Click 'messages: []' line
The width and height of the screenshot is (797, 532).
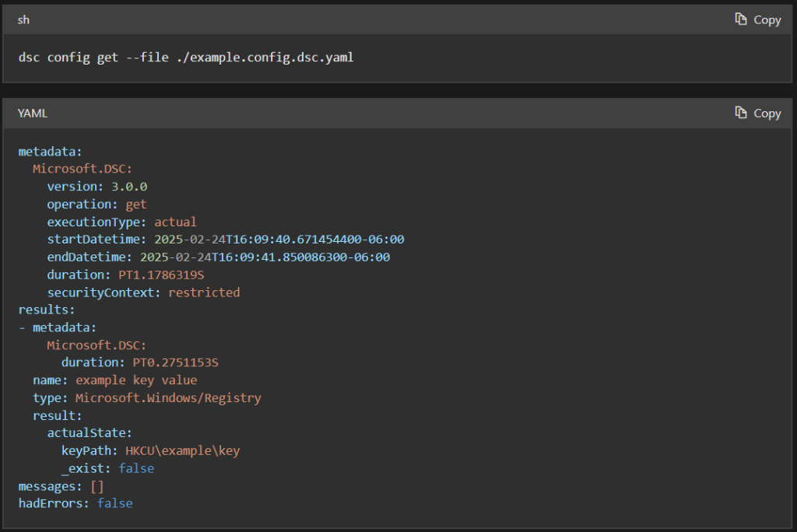click(61, 486)
